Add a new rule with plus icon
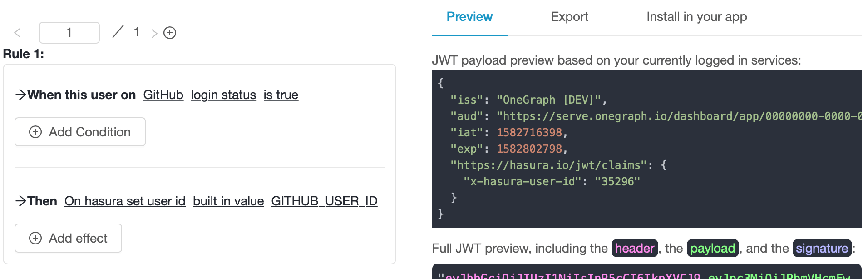Viewport: 868px width, 279px height. [170, 33]
